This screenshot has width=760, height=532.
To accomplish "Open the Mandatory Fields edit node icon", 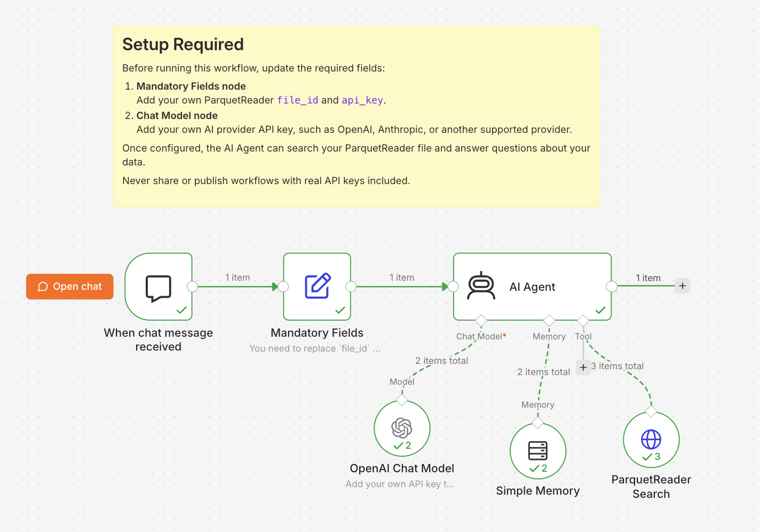I will coord(318,286).
